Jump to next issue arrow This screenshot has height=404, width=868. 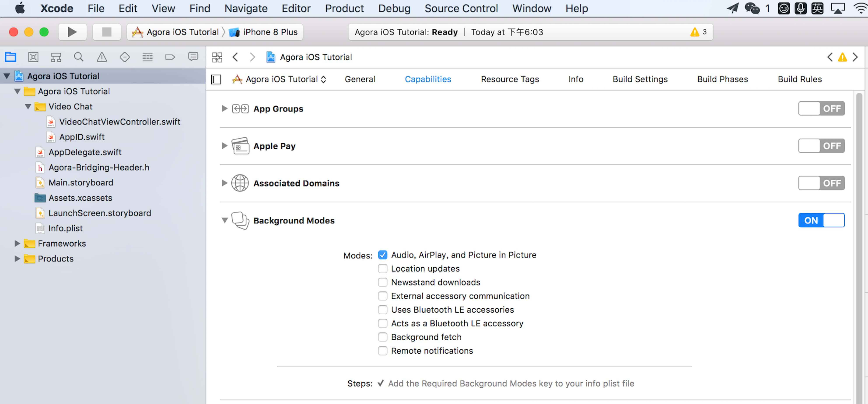click(855, 57)
